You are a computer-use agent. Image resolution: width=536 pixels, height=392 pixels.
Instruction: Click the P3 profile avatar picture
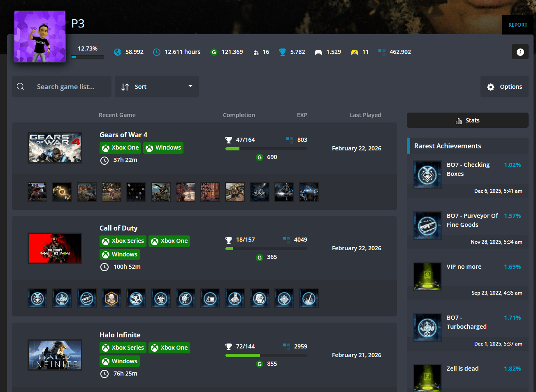40,36
